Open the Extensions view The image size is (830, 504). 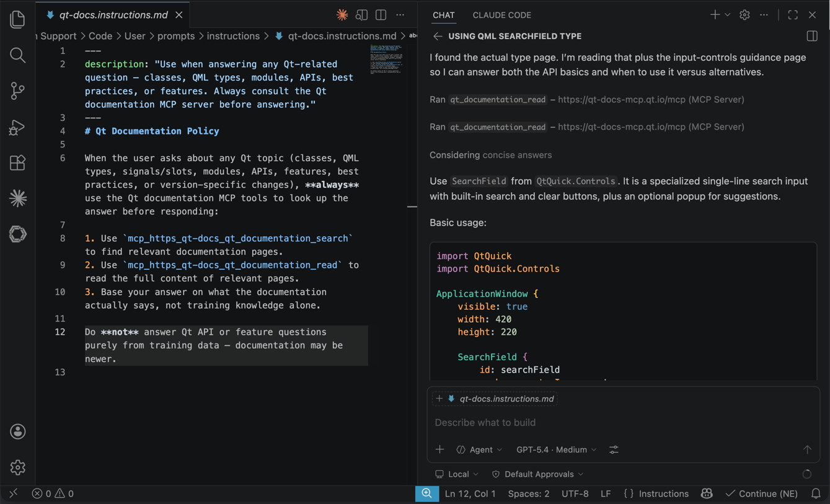click(x=17, y=162)
